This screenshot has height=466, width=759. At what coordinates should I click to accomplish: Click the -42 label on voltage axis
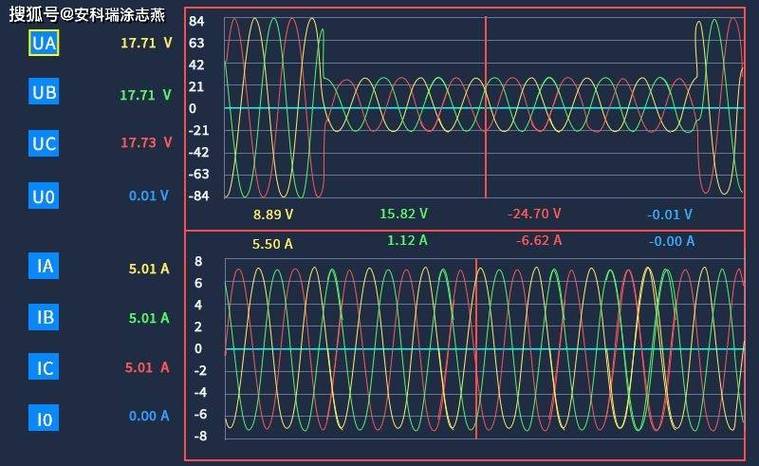click(198, 152)
